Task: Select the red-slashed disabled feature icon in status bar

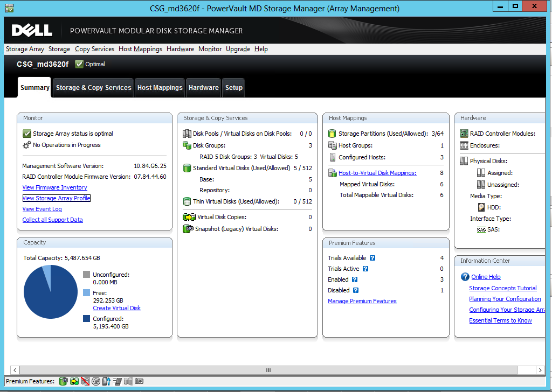Action: coord(85,381)
